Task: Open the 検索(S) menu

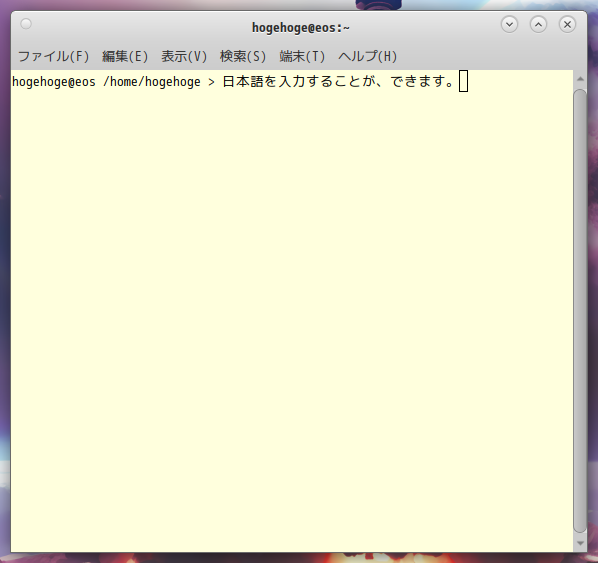Action: click(x=243, y=56)
